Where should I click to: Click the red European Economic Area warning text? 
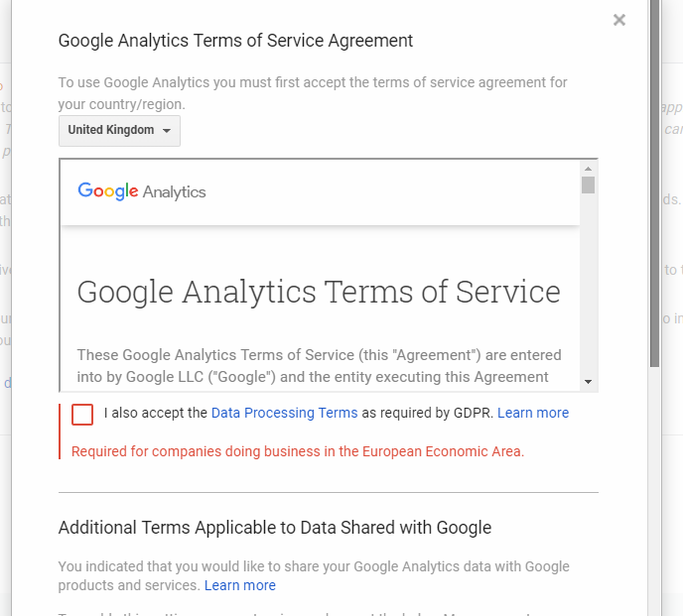[x=298, y=451]
